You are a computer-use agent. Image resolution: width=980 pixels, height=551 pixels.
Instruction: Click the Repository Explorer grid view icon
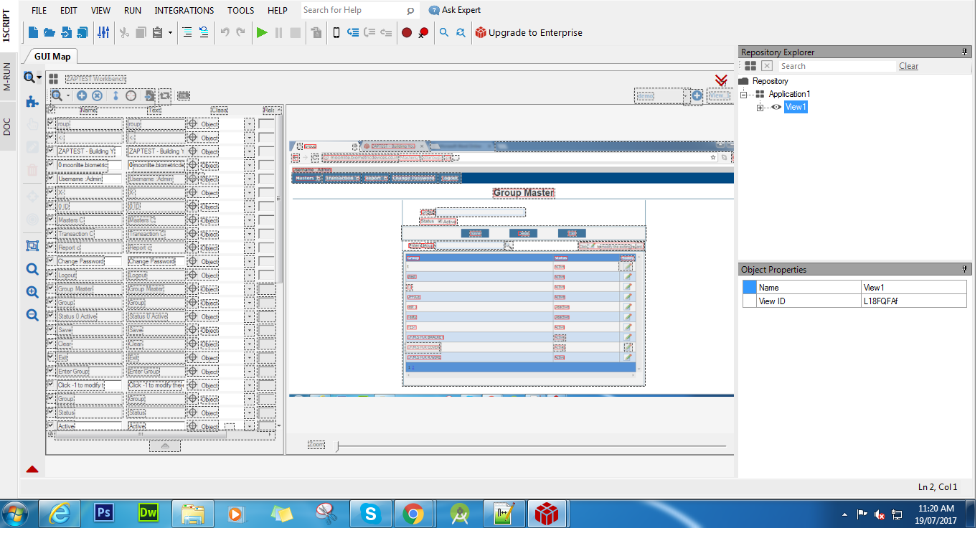(750, 65)
